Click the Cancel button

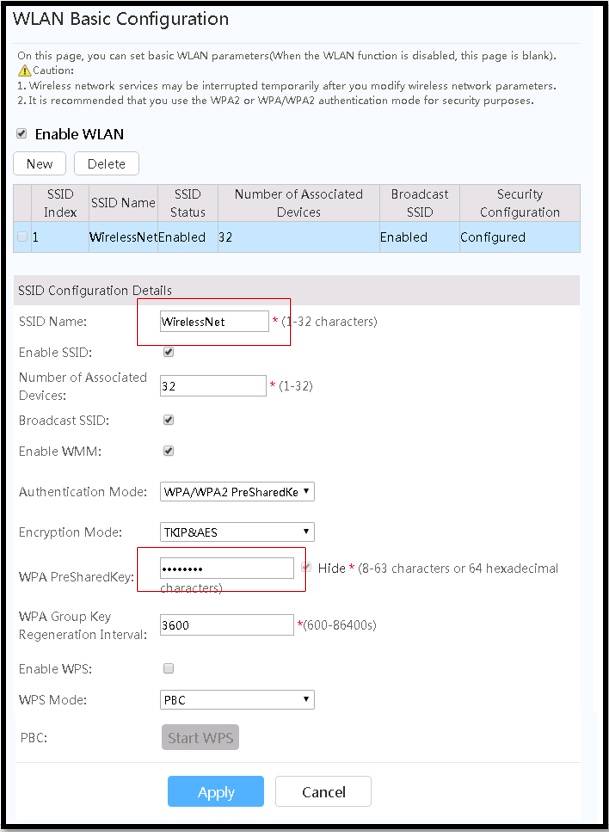(x=323, y=792)
